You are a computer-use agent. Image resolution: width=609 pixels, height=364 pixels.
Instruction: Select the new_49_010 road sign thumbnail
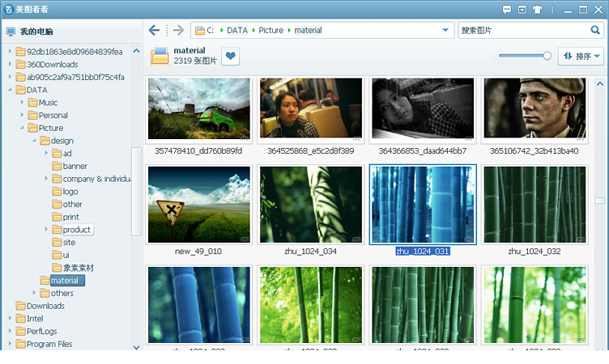pyautogui.click(x=199, y=205)
